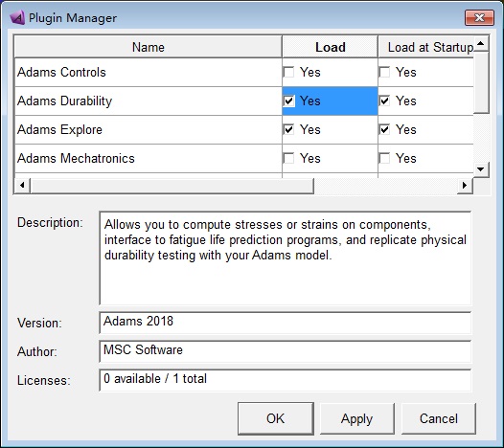
Task: Click the table's vertical scroll up arrow
Action: click(x=481, y=43)
